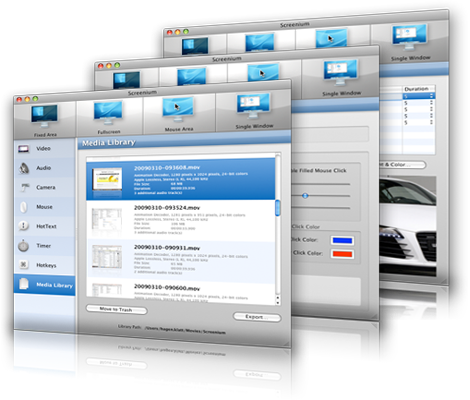Open Camera settings in sidebar
Image resolution: width=470 pixels, height=400 pixels.
coord(44,187)
